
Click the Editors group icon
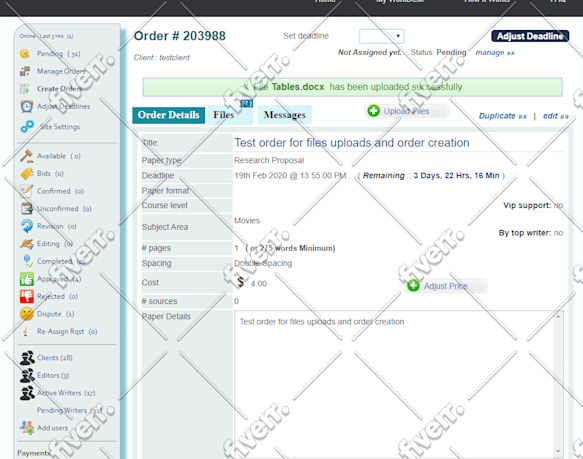[27, 375]
